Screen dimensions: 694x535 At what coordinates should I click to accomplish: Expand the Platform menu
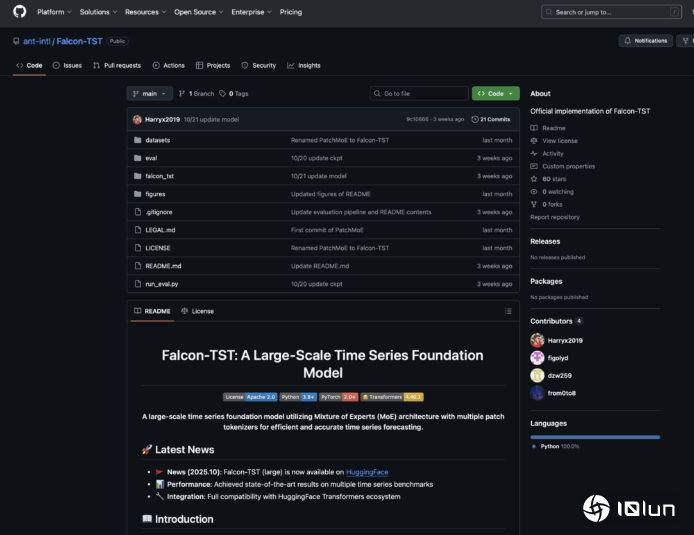coord(53,12)
